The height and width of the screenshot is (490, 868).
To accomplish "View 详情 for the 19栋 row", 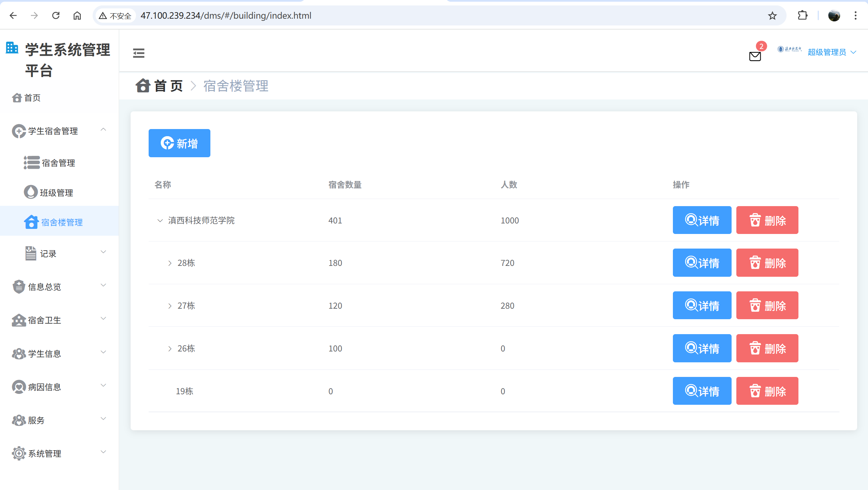I will [x=702, y=391].
